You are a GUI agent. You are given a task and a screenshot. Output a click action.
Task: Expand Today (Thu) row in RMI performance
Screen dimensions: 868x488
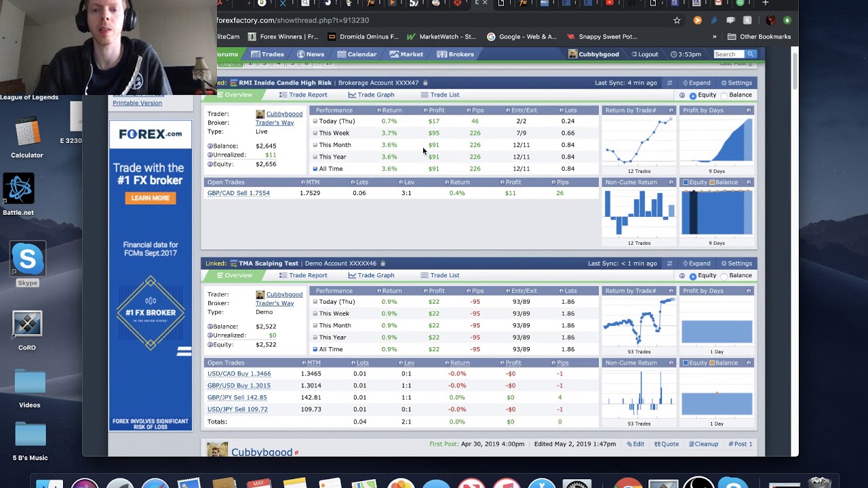coord(315,121)
